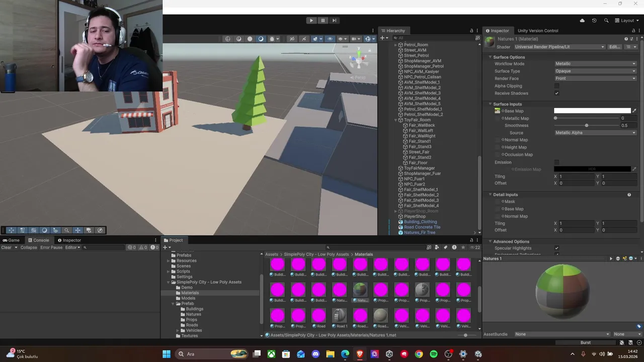Open the Render Face dropdown

tap(595, 78)
